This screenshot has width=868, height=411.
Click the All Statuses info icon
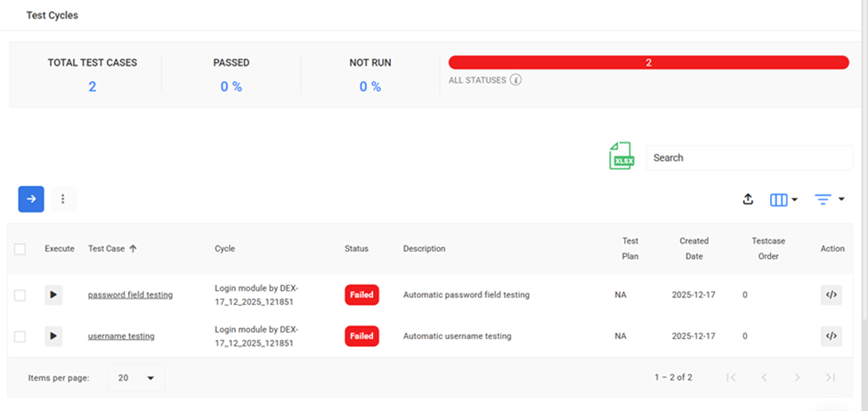(x=515, y=80)
